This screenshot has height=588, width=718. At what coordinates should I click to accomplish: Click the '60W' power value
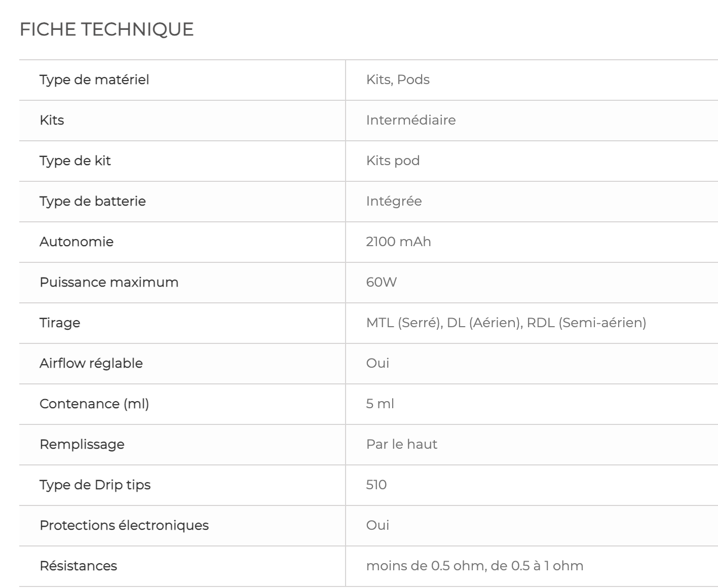382,282
